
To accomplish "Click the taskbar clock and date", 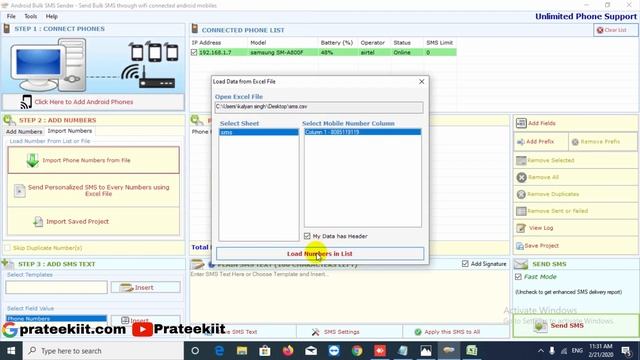I will pyautogui.click(x=601, y=351).
